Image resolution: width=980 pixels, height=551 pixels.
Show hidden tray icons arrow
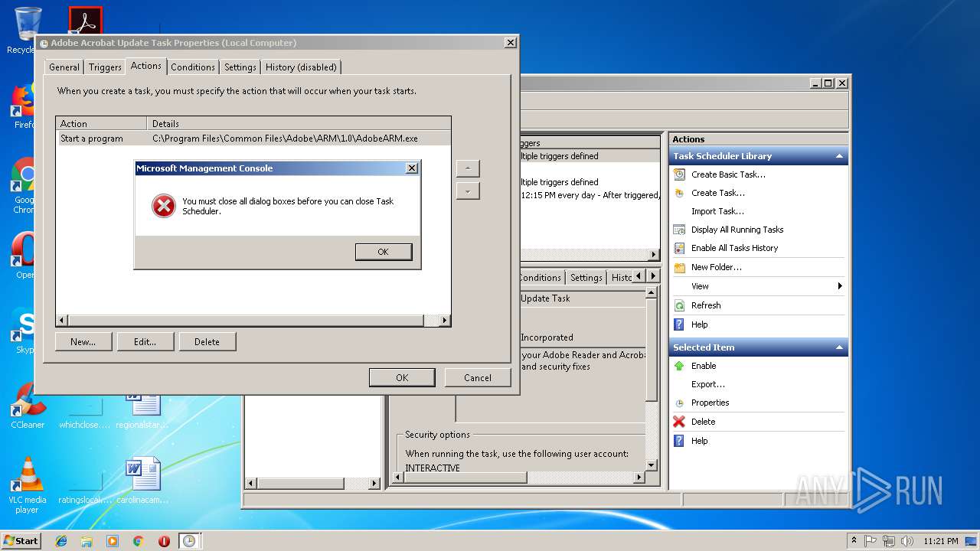coord(854,540)
